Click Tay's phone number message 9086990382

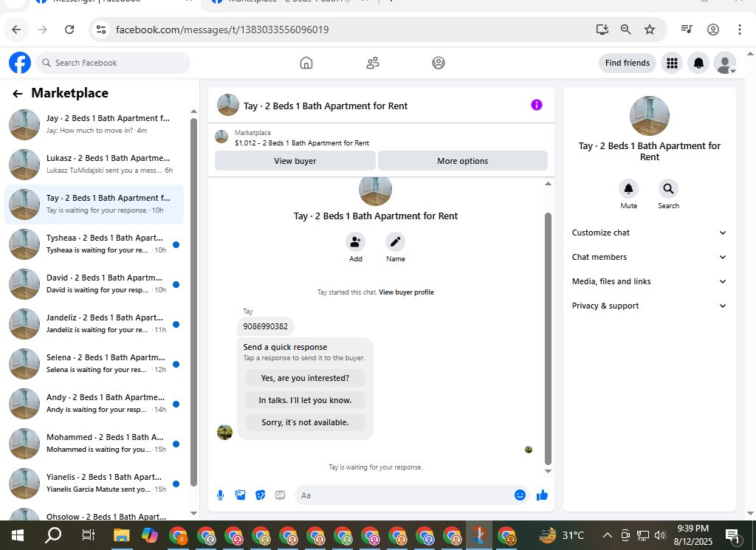click(265, 326)
